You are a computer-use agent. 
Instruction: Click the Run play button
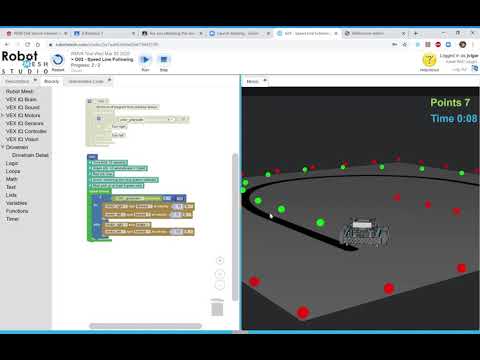pyautogui.click(x=145, y=60)
